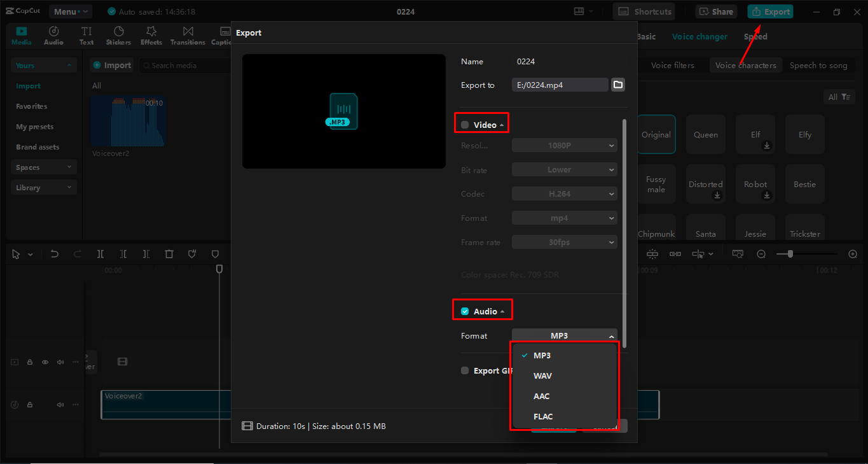Enable the Video export checkbox
Screen dimensions: 868x464
[x=465, y=125]
